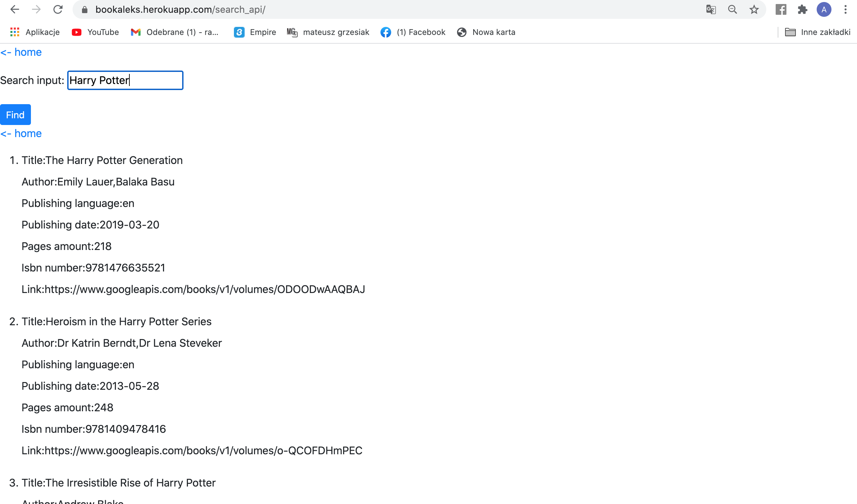Viewport: 857px width, 504px height.
Task: Click the 'Find' button
Action: pos(15,115)
